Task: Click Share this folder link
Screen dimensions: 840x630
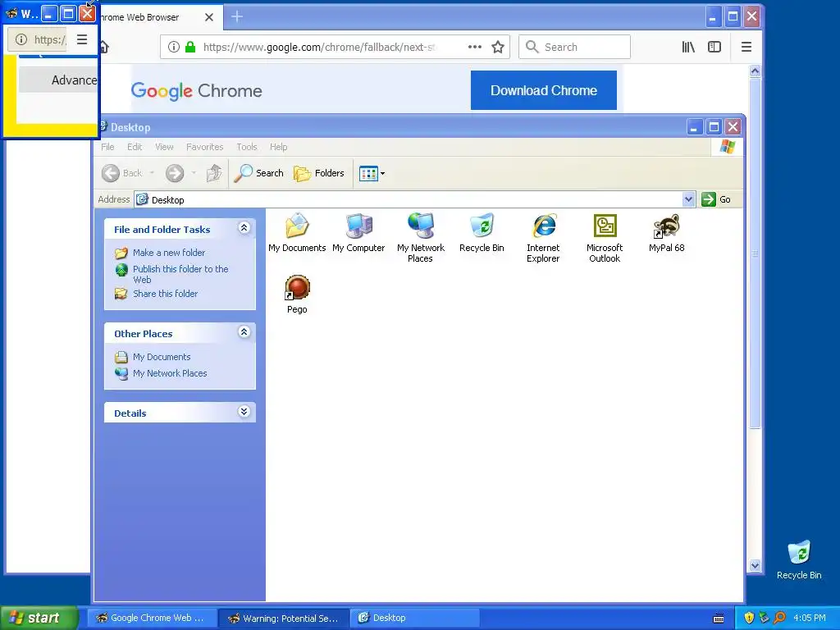Action: click(165, 294)
